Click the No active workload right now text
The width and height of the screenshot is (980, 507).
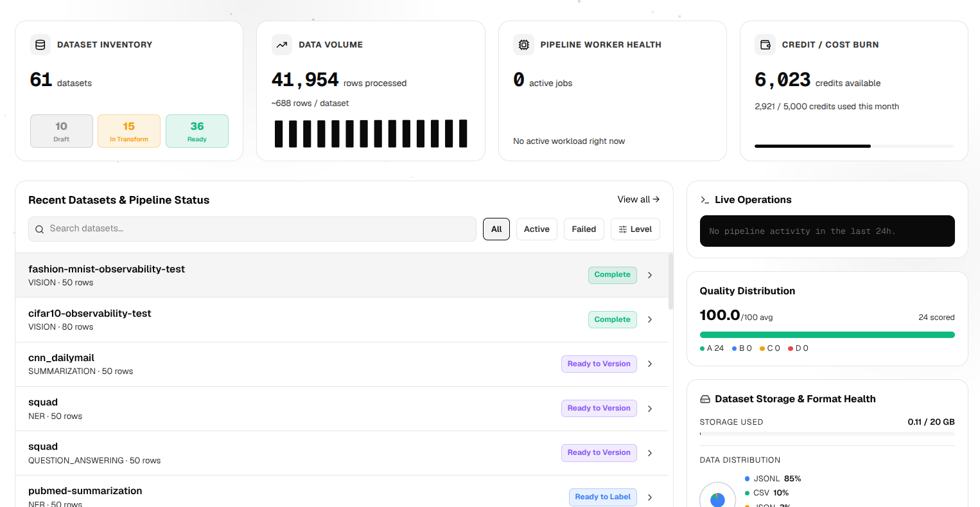[569, 141]
